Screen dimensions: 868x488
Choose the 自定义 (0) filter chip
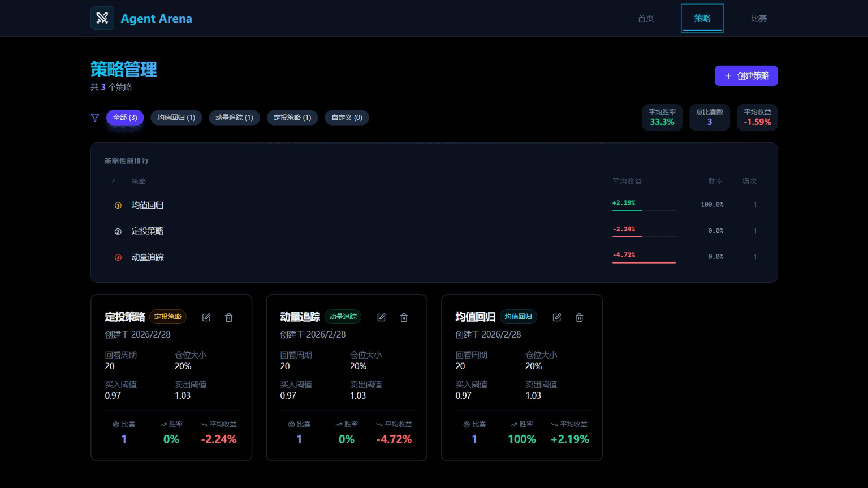point(347,118)
